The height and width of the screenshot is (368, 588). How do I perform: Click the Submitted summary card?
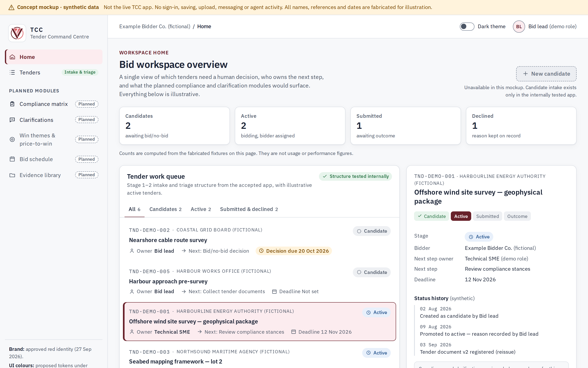pos(405,126)
